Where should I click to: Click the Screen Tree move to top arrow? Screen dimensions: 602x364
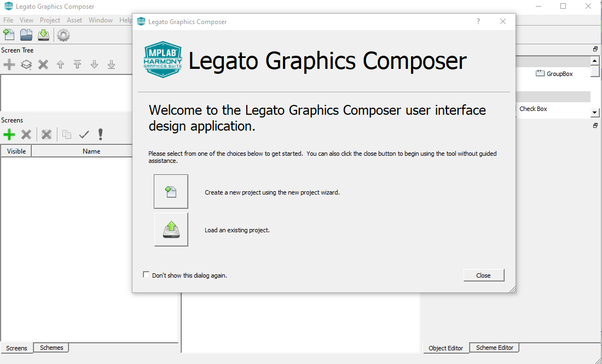pyautogui.click(x=78, y=64)
